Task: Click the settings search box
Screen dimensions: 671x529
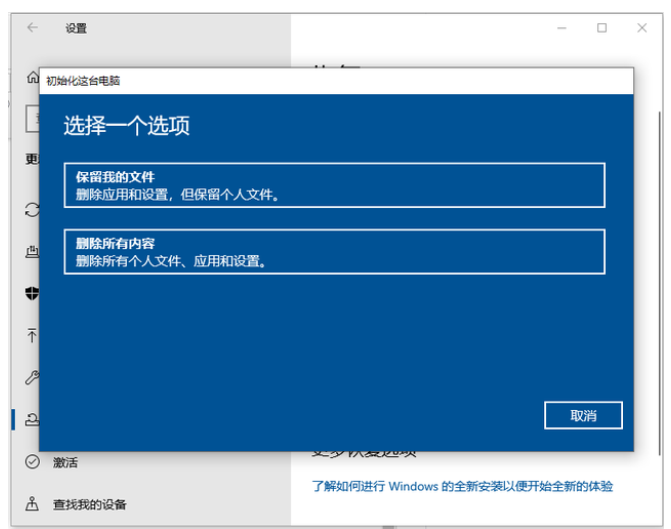Action: click(x=32, y=120)
